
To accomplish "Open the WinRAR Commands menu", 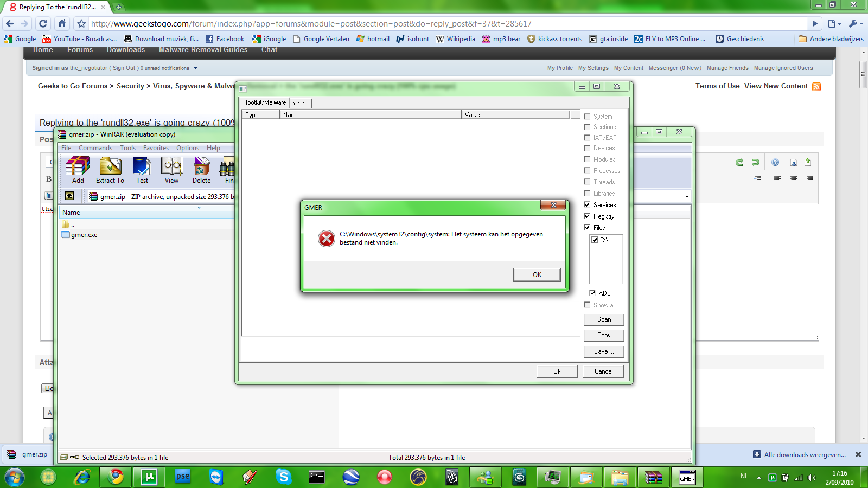I will click(95, 148).
